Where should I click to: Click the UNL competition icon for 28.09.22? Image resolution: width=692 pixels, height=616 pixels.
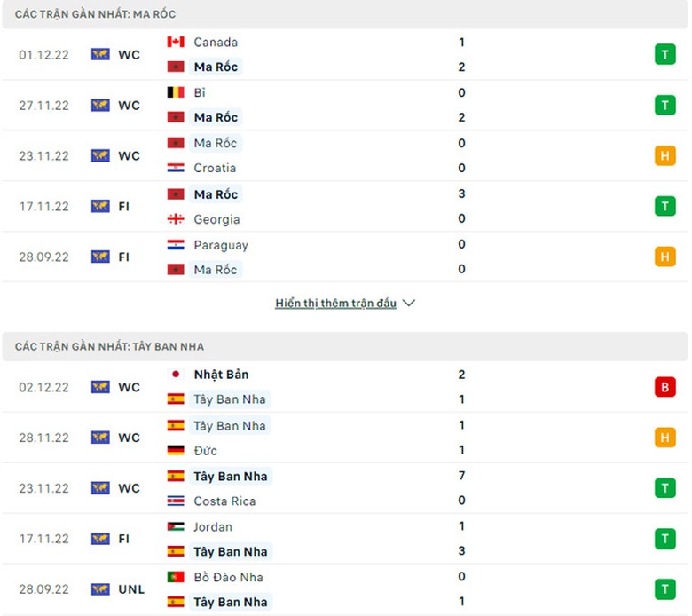click(100, 589)
